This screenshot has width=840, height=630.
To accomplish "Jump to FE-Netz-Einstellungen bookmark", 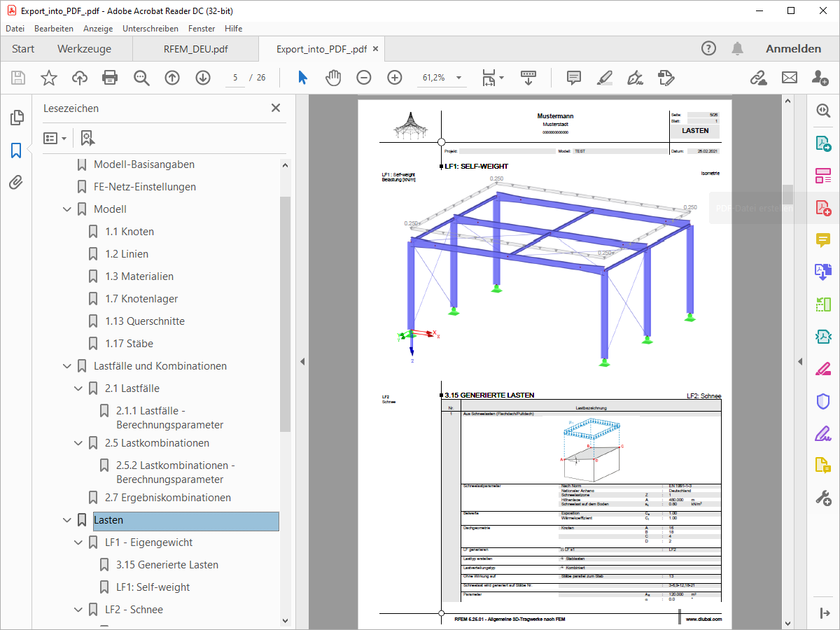I will coord(145,187).
